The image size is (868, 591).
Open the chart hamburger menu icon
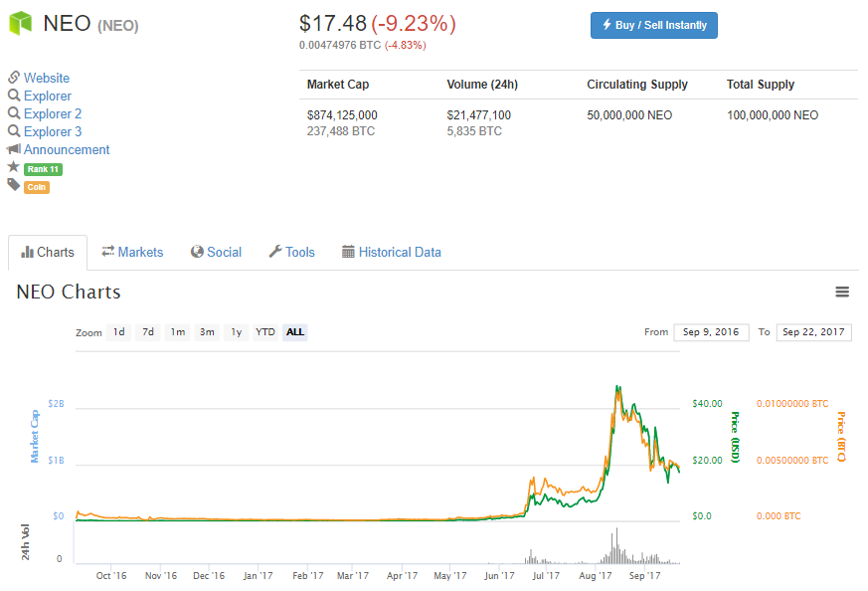pyautogui.click(x=842, y=292)
